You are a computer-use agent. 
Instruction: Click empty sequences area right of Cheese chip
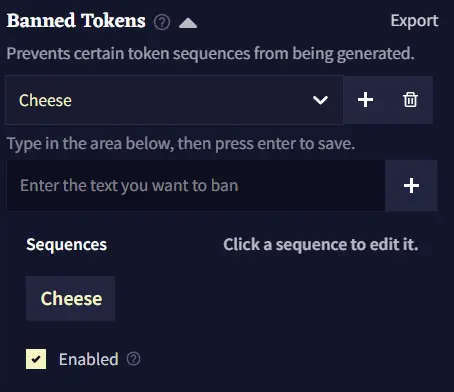(x=267, y=298)
